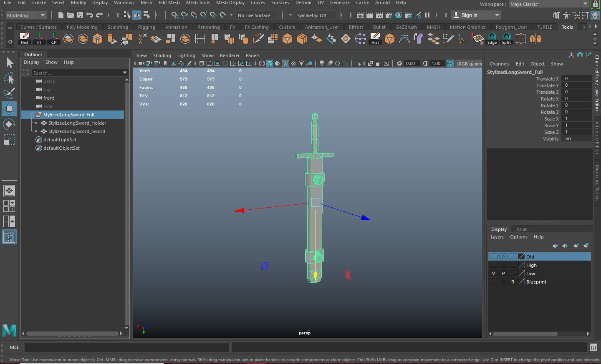Choose the Lasso select tool
The image size is (601, 364).
point(9,78)
